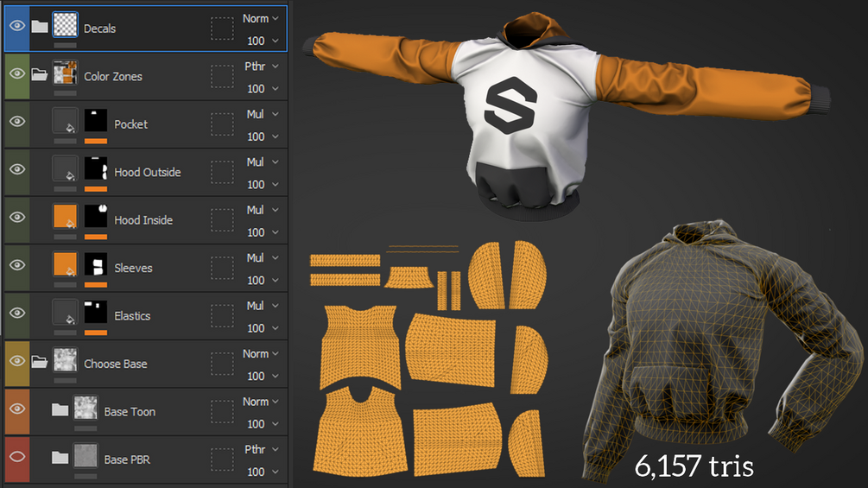Click the Base PBR folder thumbnail
This screenshot has width=868, height=488.
pyautogui.click(x=86, y=456)
